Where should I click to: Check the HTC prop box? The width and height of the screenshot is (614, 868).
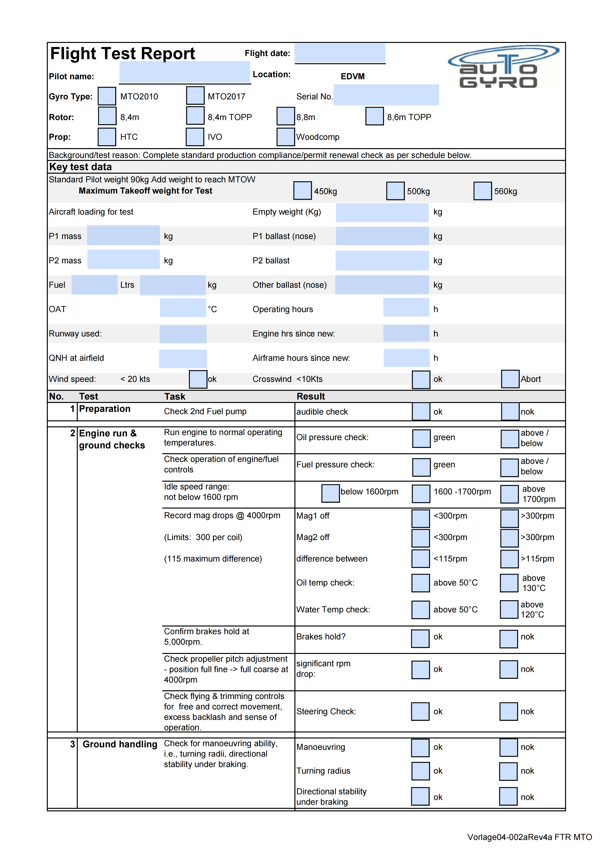click(107, 137)
